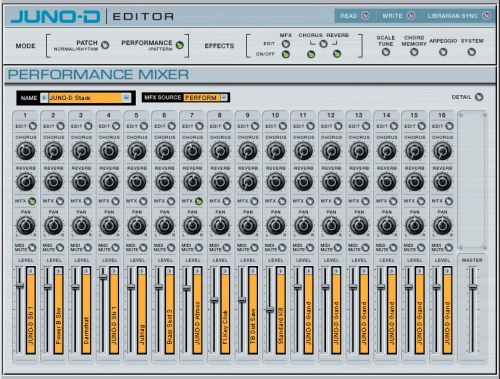Image resolution: width=500 pixels, height=379 pixels.
Task: Click the level fader on part 10
Action: (270, 310)
